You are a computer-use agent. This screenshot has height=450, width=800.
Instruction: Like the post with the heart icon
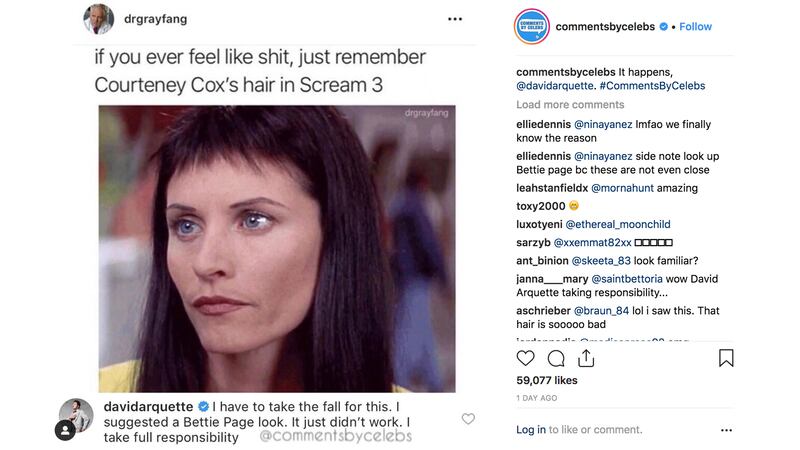526,358
